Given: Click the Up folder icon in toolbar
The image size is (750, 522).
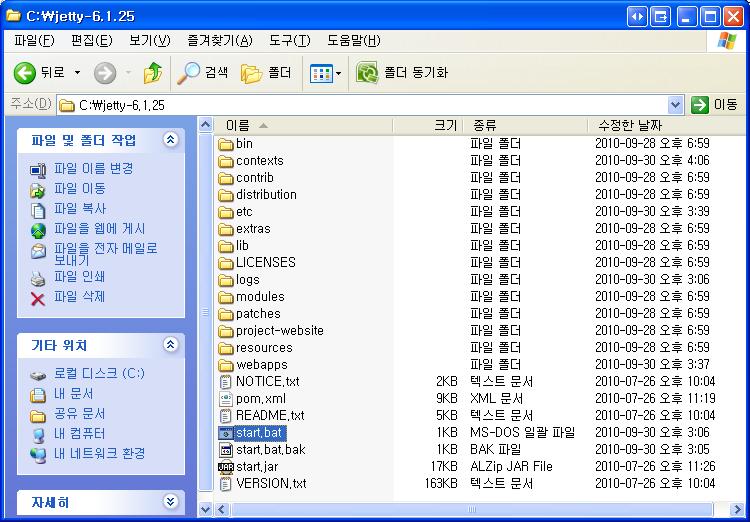Looking at the screenshot, I should 152,73.
